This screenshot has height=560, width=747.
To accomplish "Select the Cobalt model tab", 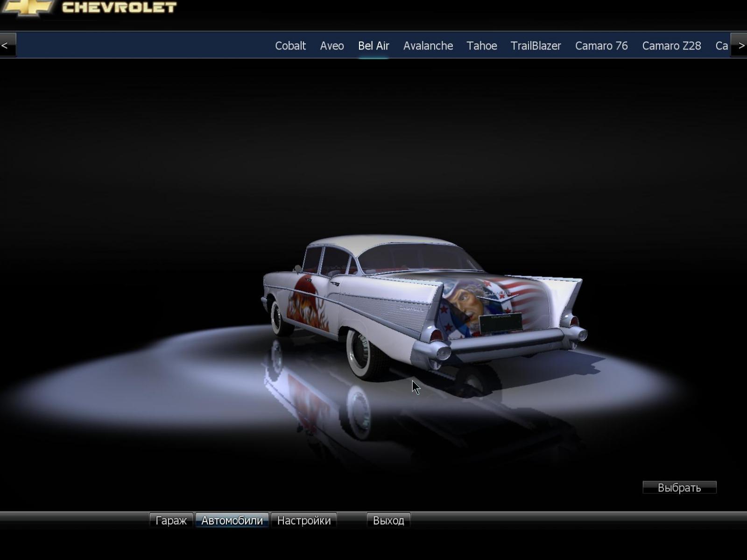I will pos(290,46).
